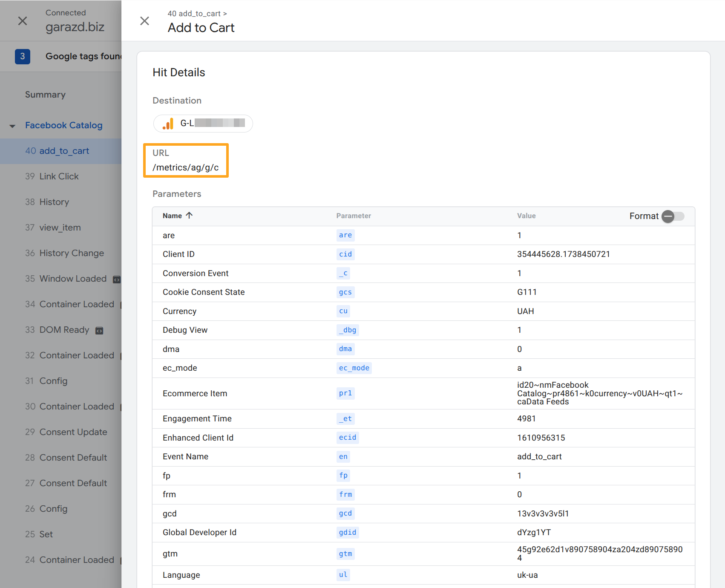Toggle the Format switch on
Viewport: 725px width, 588px height.
673,216
